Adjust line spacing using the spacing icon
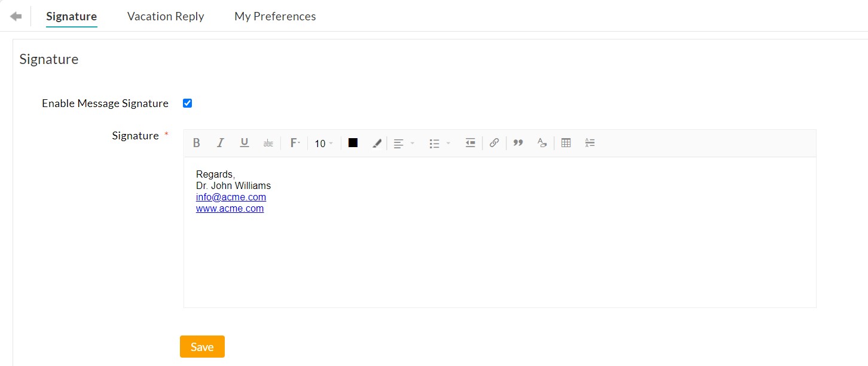This screenshot has height=366, width=868. [x=589, y=143]
